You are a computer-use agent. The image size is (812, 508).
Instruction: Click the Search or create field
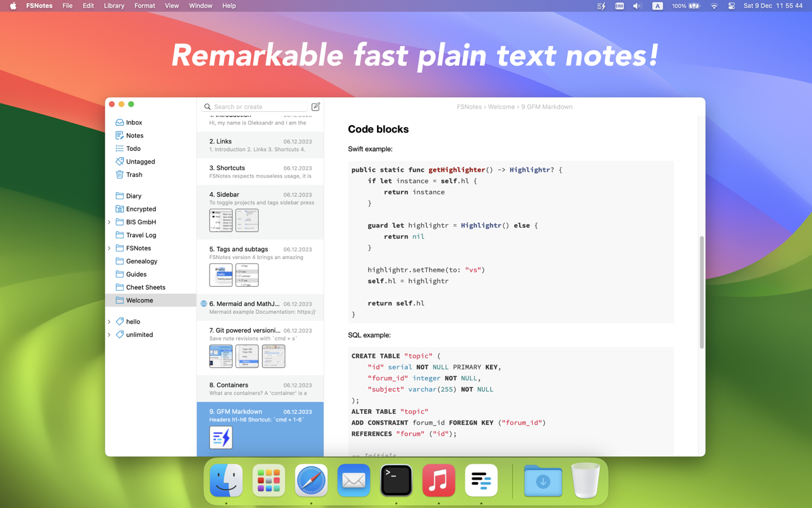(x=254, y=107)
